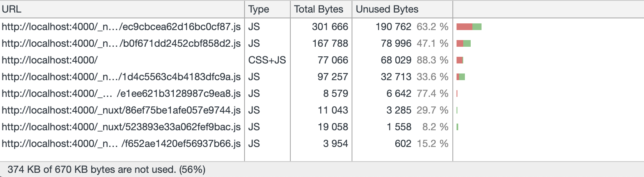Sort by Total Bytes column header
The width and height of the screenshot is (644, 177).
pos(319,9)
